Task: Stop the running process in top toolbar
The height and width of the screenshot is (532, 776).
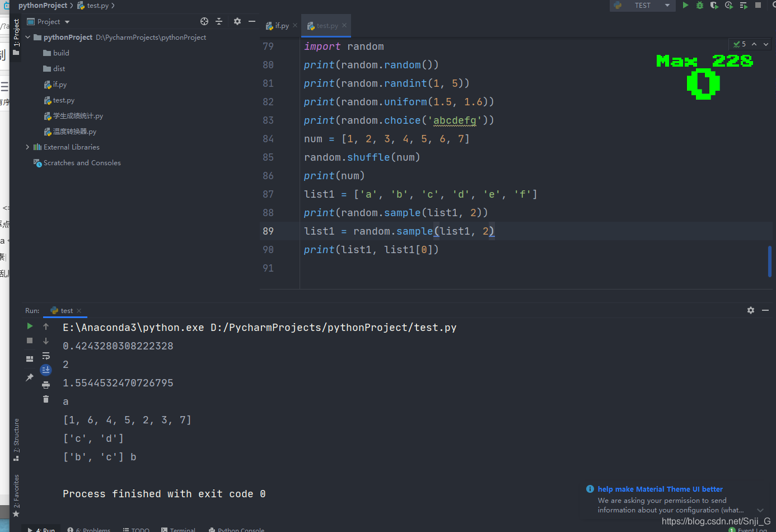Action: click(x=758, y=5)
